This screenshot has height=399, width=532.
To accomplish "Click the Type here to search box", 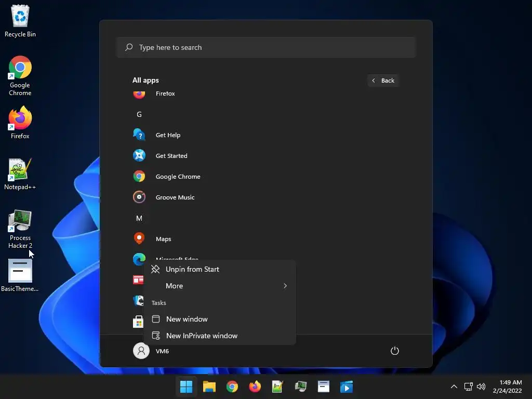I will [x=266, y=47].
